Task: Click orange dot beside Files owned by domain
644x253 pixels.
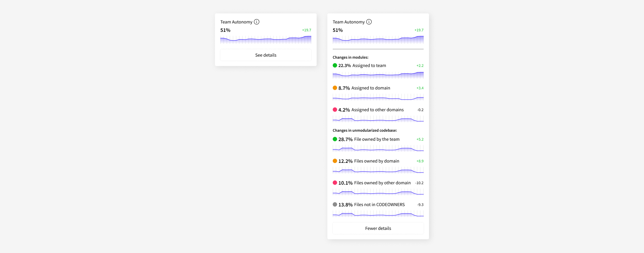Action: click(335, 161)
